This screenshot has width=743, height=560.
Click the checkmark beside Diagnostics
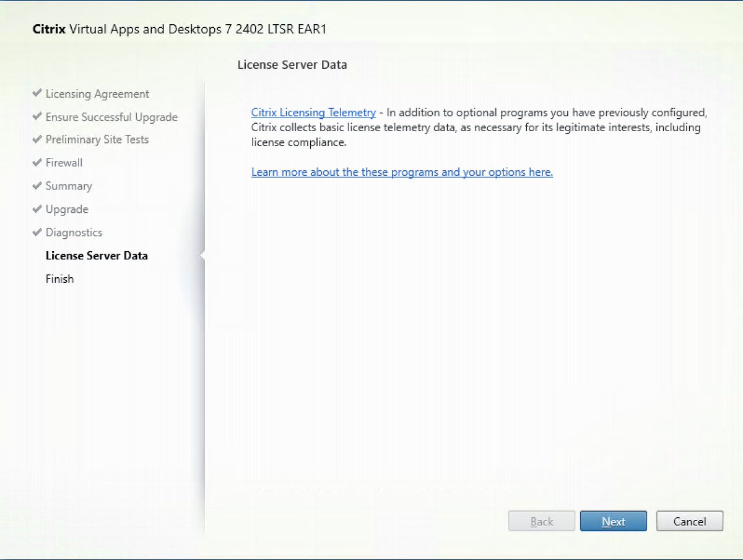37,232
